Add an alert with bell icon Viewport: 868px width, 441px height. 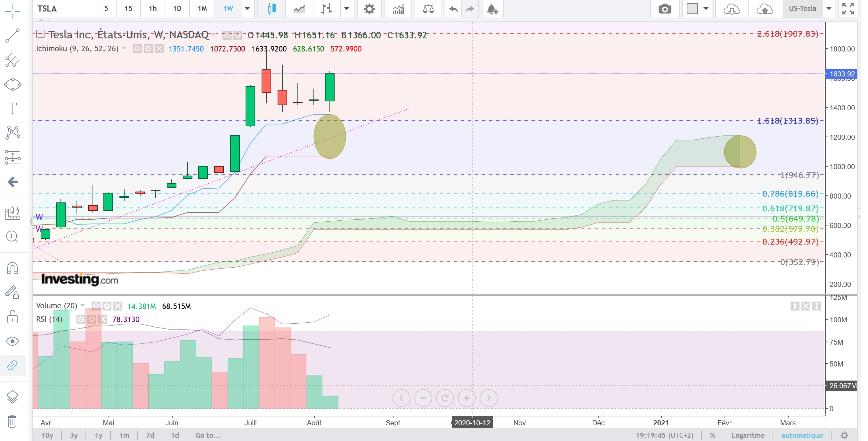(492, 9)
